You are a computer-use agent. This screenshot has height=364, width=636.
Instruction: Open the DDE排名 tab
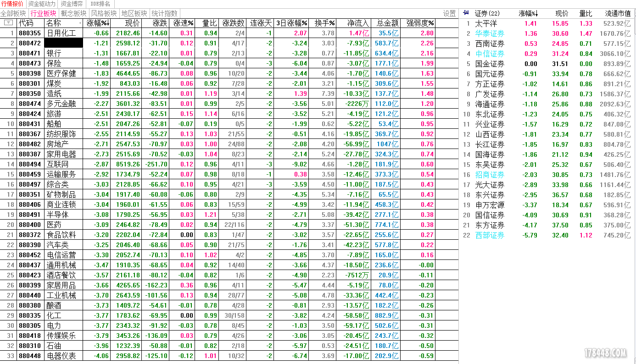point(100,4)
